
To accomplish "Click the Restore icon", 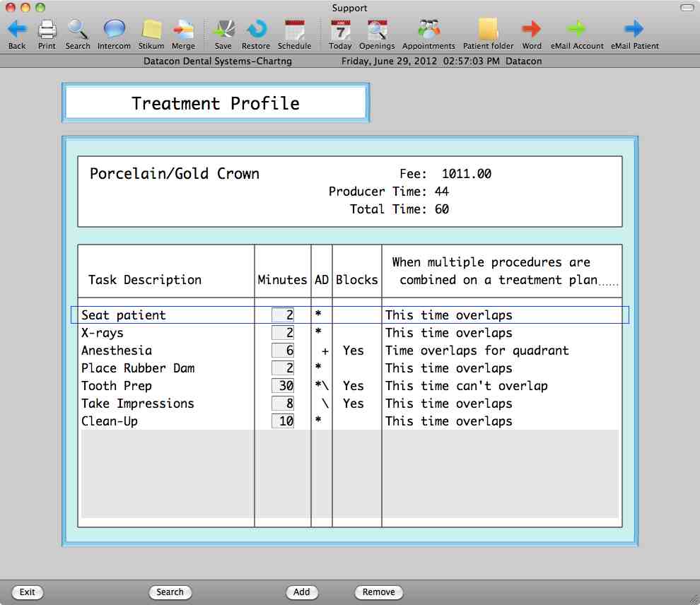I will (256, 29).
